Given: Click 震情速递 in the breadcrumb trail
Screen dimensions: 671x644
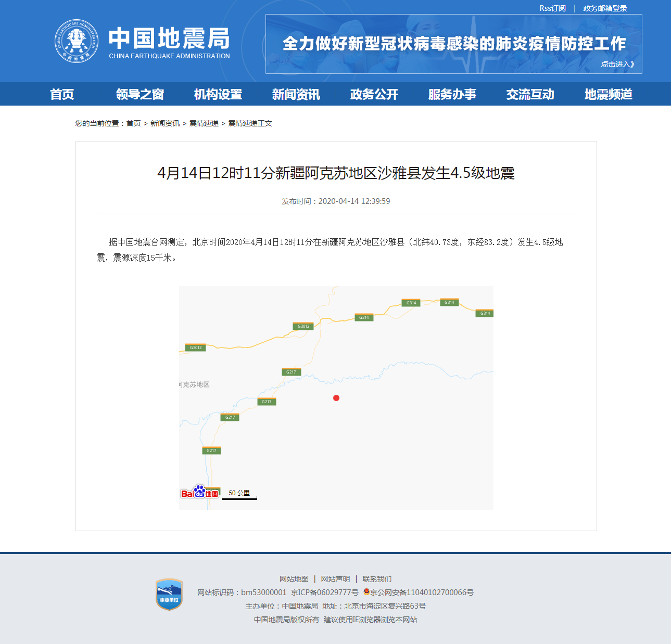Looking at the screenshot, I should tap(204, 123).
